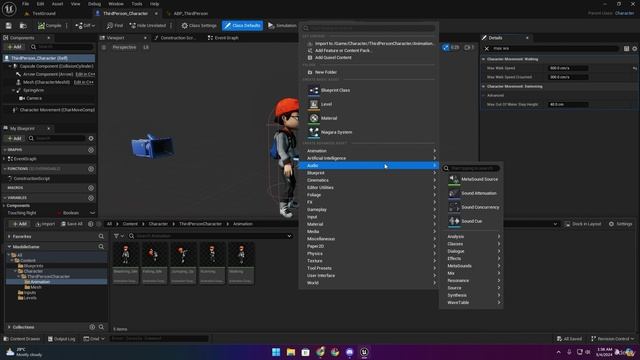640x360 pixels.
Task: Click the Max Walk Speed value field
Action: pyautogui.click(x=568, y=68)
